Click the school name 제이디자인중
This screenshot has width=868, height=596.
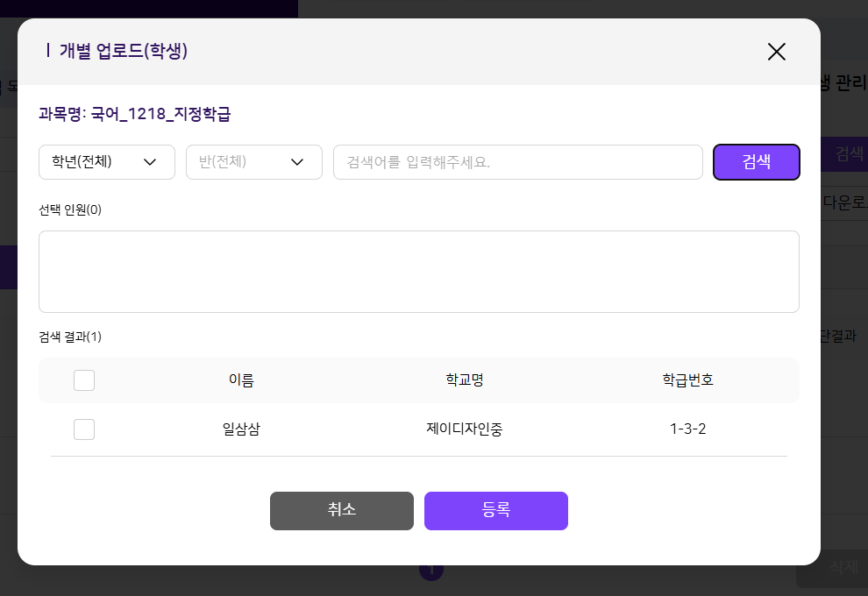point(465,429)
